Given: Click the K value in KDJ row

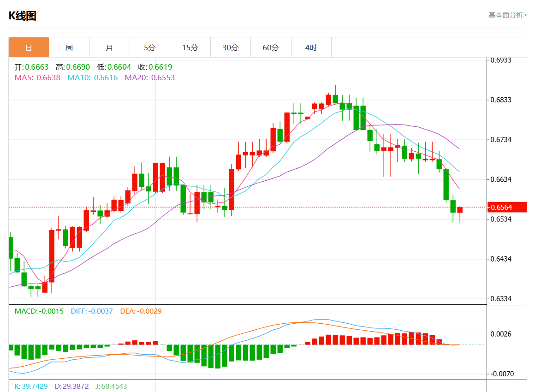Looking at the screenshot, I should [31, 386].
